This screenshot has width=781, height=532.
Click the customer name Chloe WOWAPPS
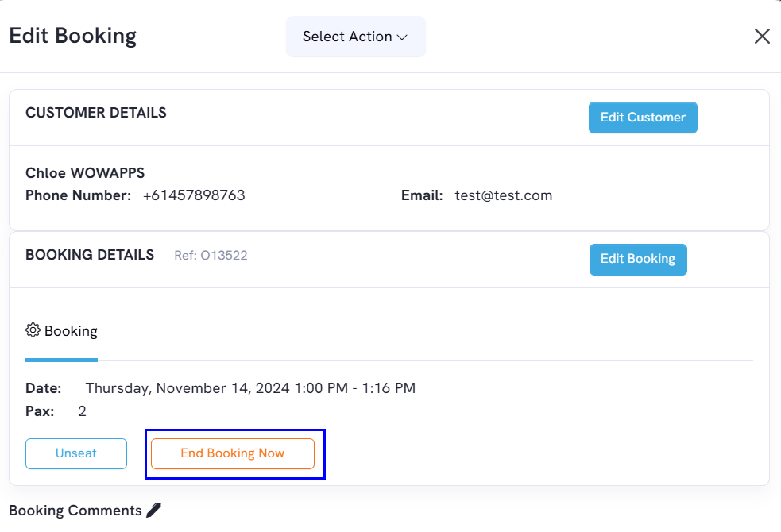85,172
